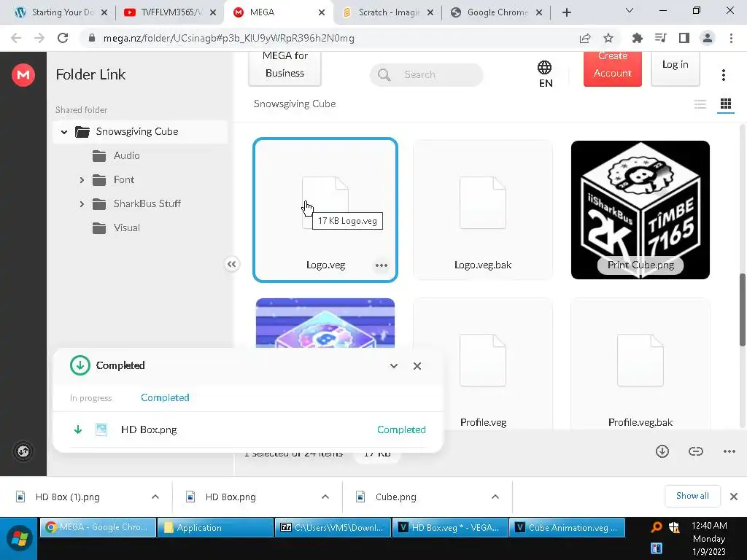The image size is (747, 560).
Task: Open Chrome tab search chevron
Action: [630, 10]
